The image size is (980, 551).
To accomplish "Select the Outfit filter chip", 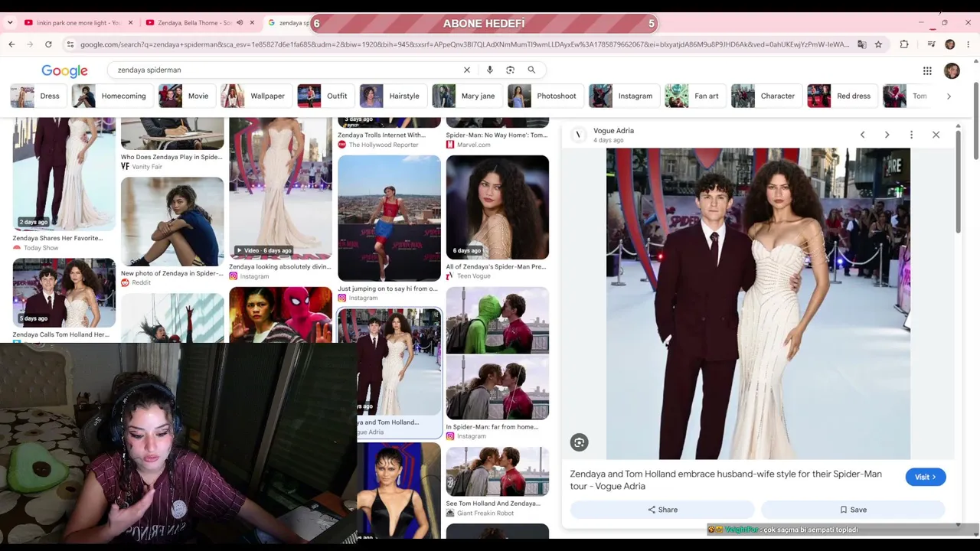I will pos(325,96).
